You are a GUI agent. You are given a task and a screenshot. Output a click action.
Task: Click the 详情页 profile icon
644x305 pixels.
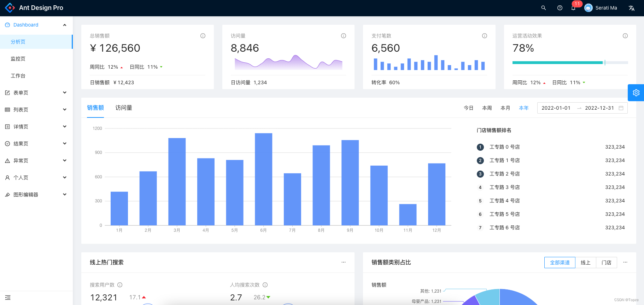(7, 127)
